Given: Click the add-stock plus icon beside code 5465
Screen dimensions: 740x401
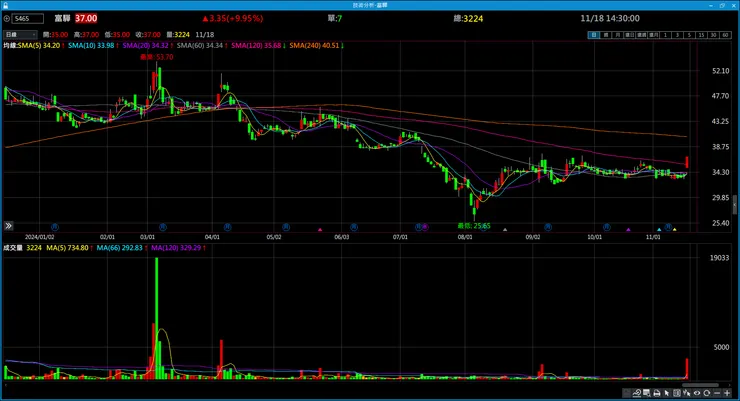Looking at the screenshot, I should [7, 18].
